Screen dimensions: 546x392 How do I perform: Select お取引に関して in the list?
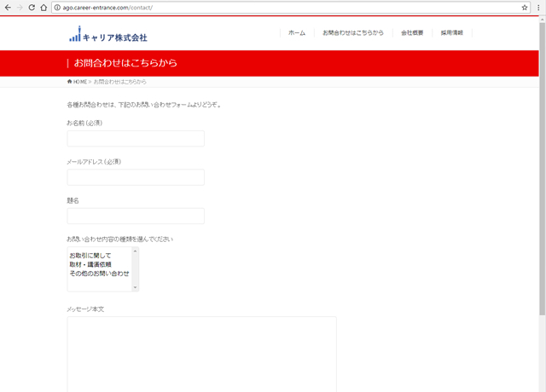[x=90, y=256]
